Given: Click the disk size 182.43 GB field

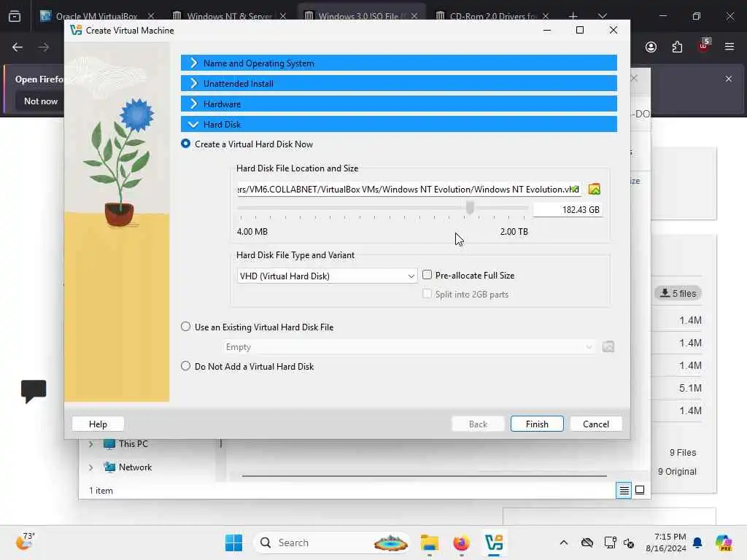Looking at the screenshot, I should (568, 209).
